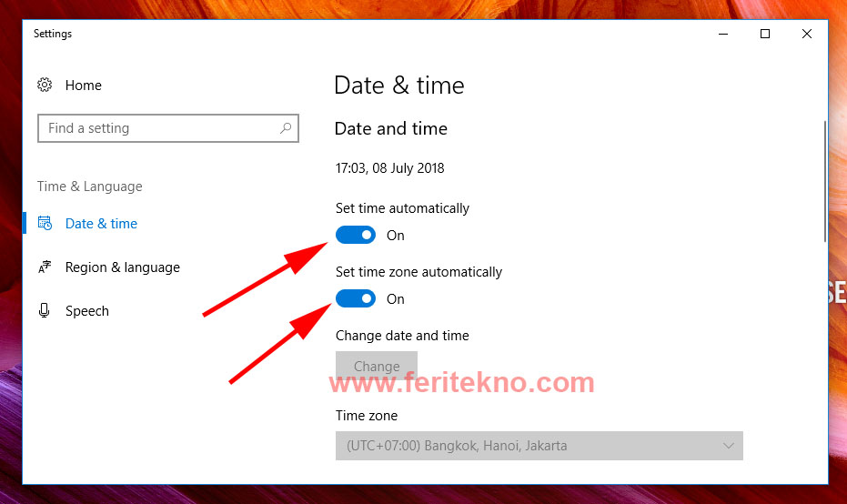Click the Speech microphone icon

click(45, 310)
